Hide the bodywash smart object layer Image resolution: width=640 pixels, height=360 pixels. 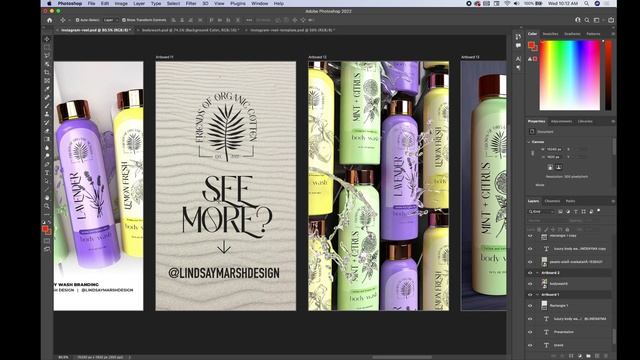(x=530, y=283)
